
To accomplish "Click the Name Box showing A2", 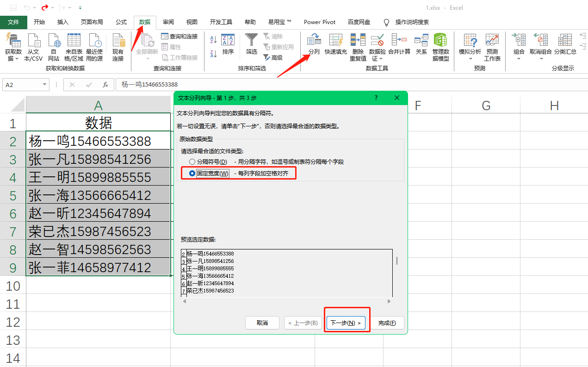I will [x=22, y=85].
